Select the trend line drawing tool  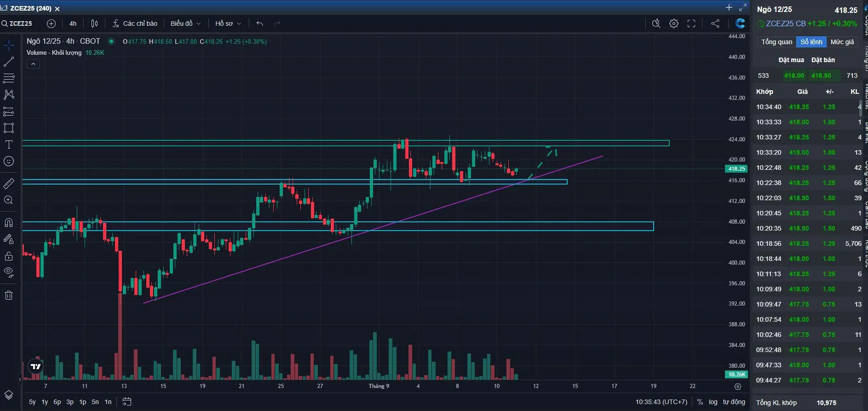[9, 61]
